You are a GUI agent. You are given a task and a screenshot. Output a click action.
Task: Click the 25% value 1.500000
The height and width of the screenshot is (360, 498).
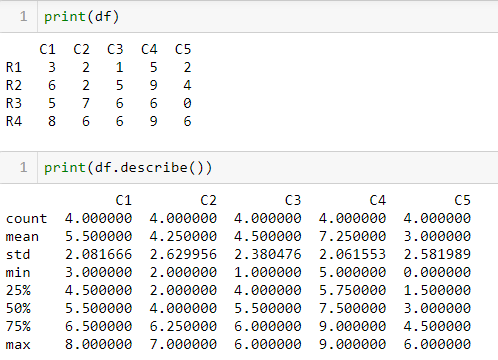click(x=437, y=290)
